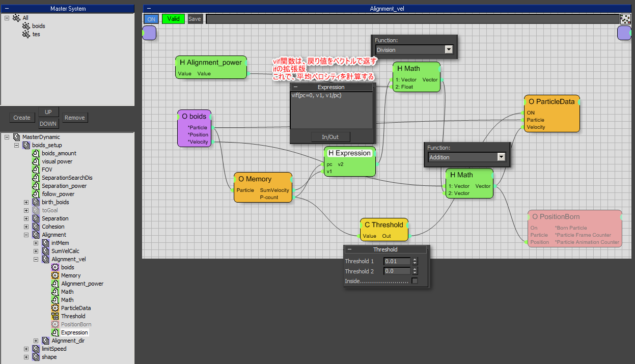Click the icon beside visual power
This screenshot has height=364, width=635.
[36, 161]
